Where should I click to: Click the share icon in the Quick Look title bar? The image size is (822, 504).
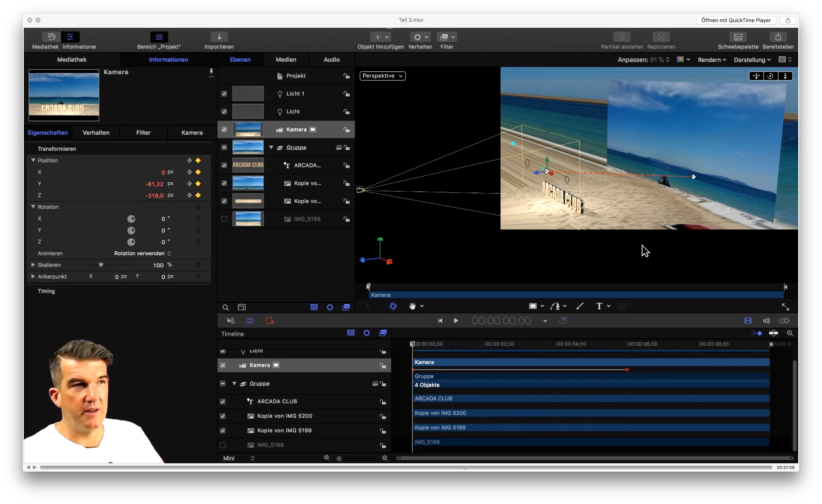[x=788, y=20]
